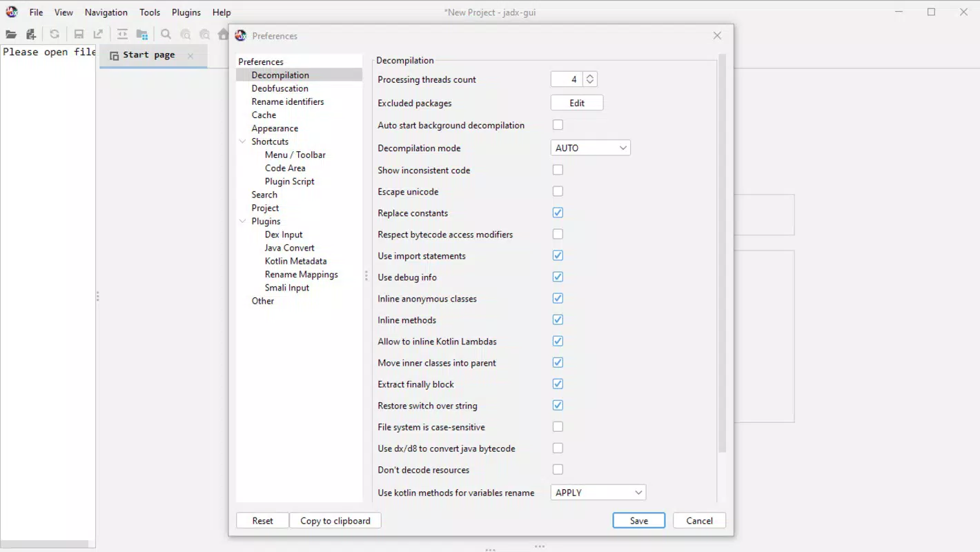Uncheck Move inner classes into parent

tap(558, 362)
